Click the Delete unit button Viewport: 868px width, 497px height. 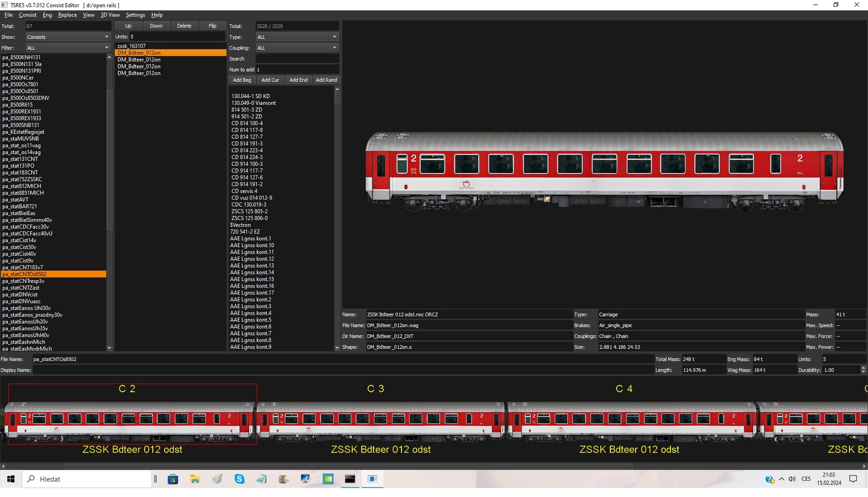[x=184, y=26]
